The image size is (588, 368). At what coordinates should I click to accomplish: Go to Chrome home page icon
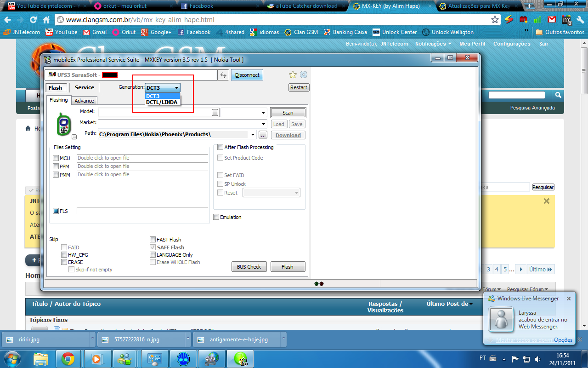pyautogui.click(x=46, y=20)
